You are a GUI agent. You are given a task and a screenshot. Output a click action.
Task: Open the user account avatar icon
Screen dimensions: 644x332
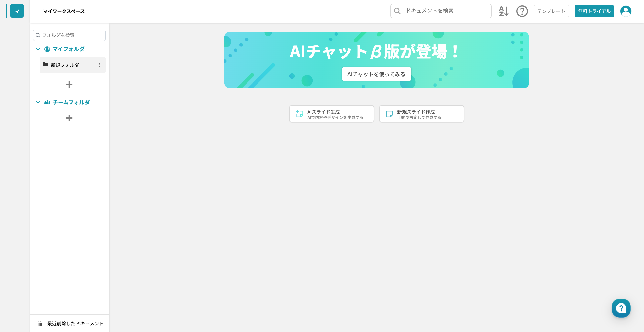(x=626, y=11)
